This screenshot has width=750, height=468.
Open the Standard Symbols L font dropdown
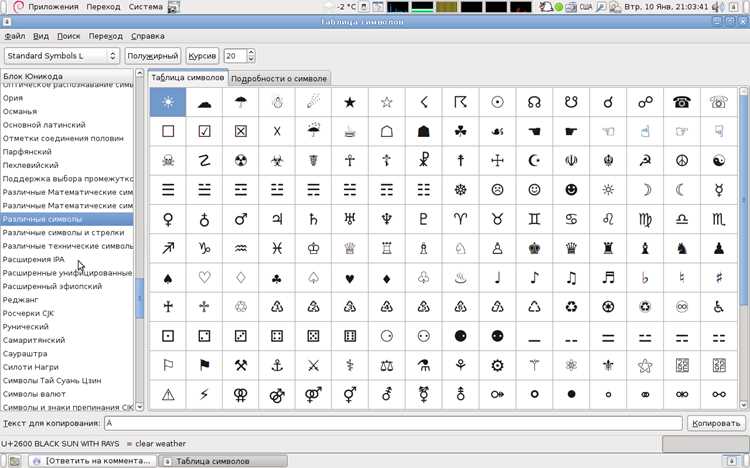(62, 56)
